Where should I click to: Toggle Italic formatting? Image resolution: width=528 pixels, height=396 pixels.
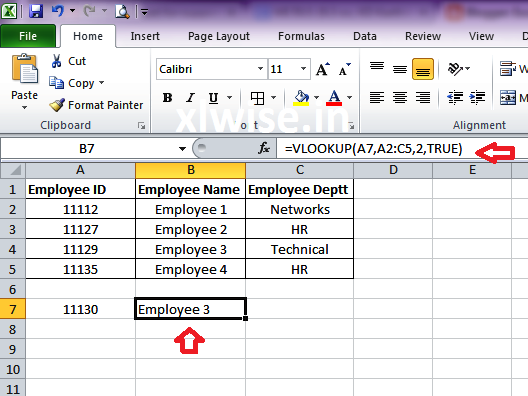[191, 98]
